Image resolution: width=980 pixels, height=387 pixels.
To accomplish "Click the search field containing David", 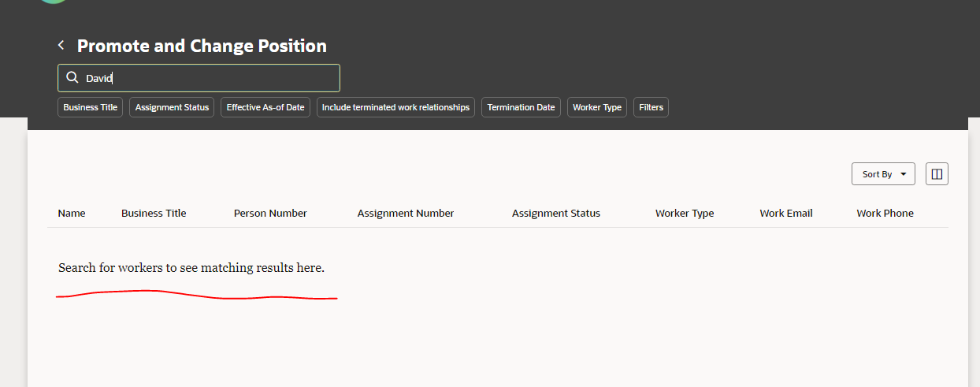I will tap(199, 78).
